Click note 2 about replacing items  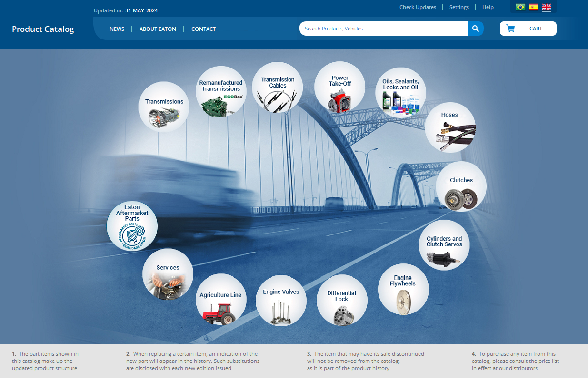(x=193, y=361)
